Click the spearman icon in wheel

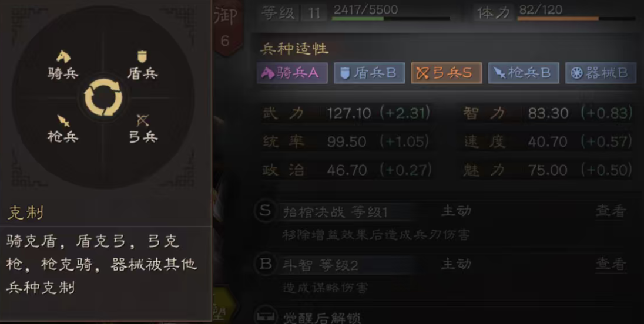[x=63, y=120]
